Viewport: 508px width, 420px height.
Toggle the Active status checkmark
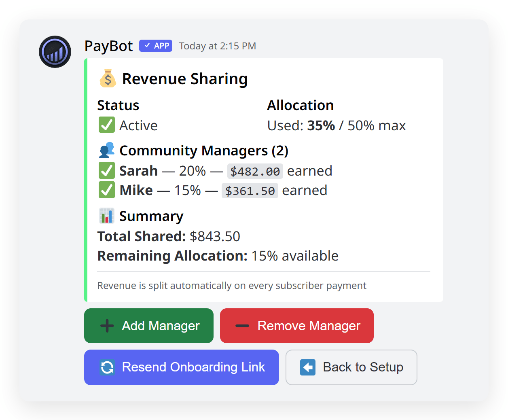[x=106, y=125]
